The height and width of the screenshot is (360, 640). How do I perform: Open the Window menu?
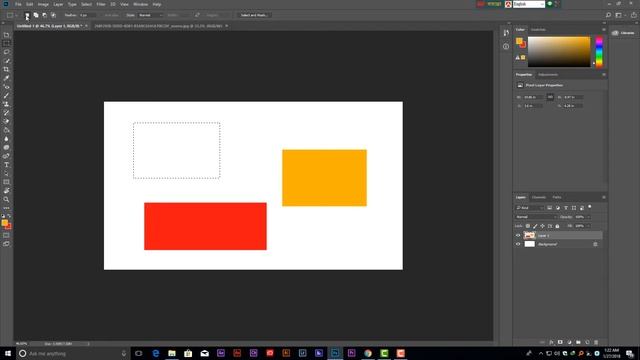140,4
